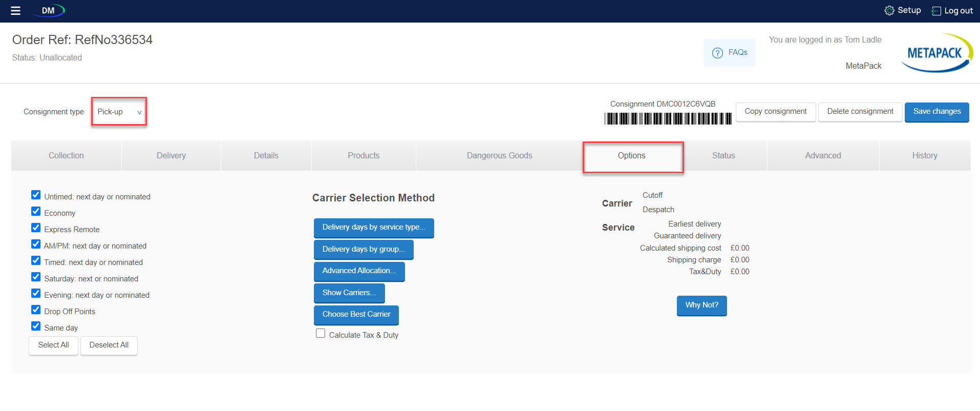Open the Consignment type dropdown
980x411 pixels.
click(x=119, y=112)
